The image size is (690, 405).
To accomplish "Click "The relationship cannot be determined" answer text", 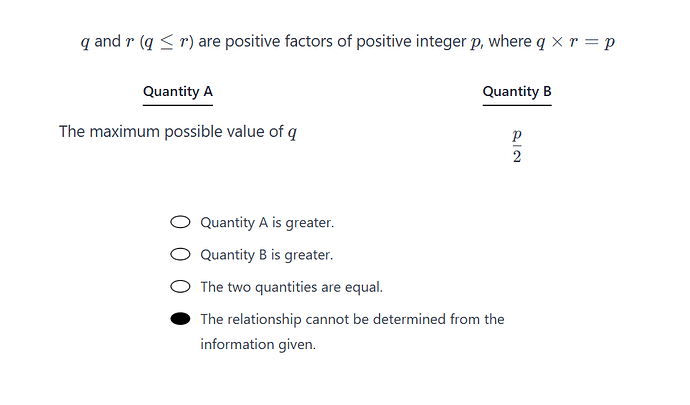I will pyautogui.click(x=352, y=319).
